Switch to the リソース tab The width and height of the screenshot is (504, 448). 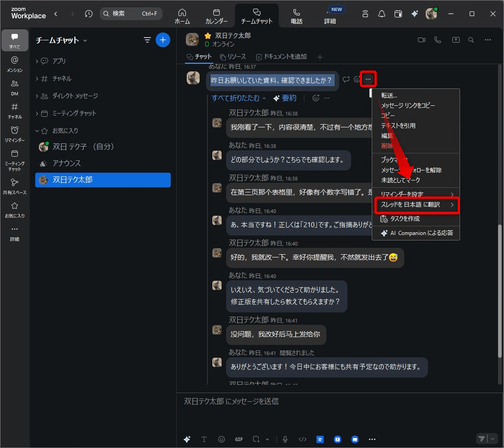click(x=233, y=57)
